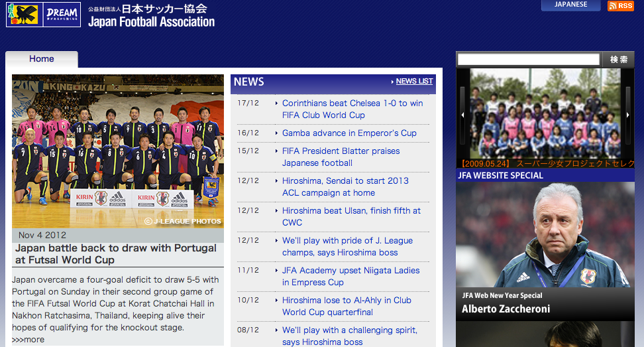
Task: Click the JFA WEBSITE SPECIAL heading
Action: tap(501, 176)
